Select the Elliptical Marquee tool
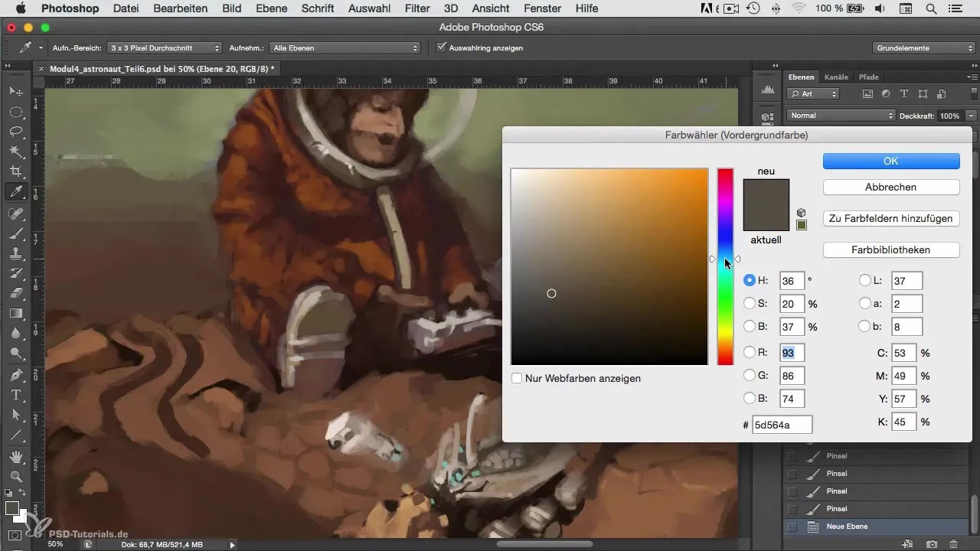This screenshot has height=551, width=980. pos(15,112)
